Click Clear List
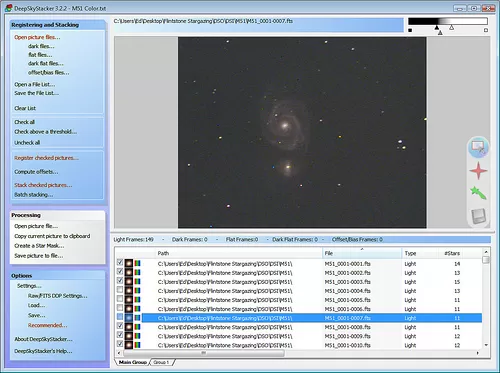Image resolution: width=500 pixels, height=373 pixels. pyautogui.click(x=25, y=108)
